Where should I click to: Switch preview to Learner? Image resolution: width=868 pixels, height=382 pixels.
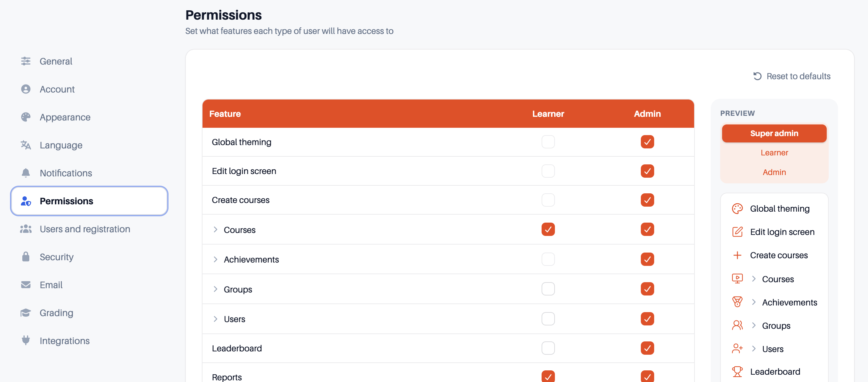point(774,153)
